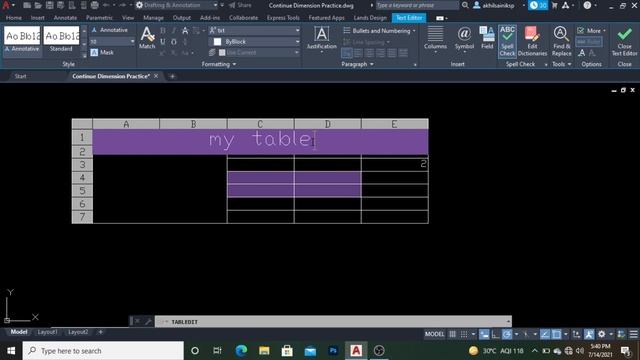
Task: Toggle Bold text formatting
Action: pos(163,31)
